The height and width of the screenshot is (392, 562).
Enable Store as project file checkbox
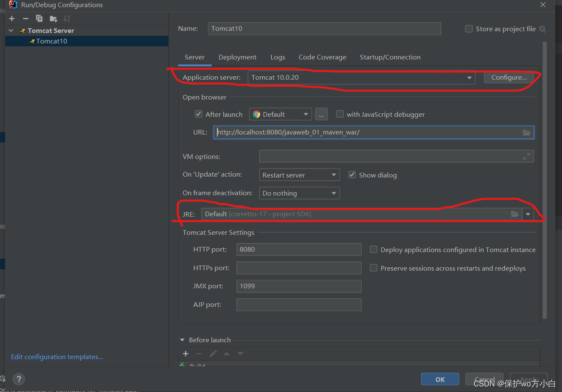(x=469, y=29)
